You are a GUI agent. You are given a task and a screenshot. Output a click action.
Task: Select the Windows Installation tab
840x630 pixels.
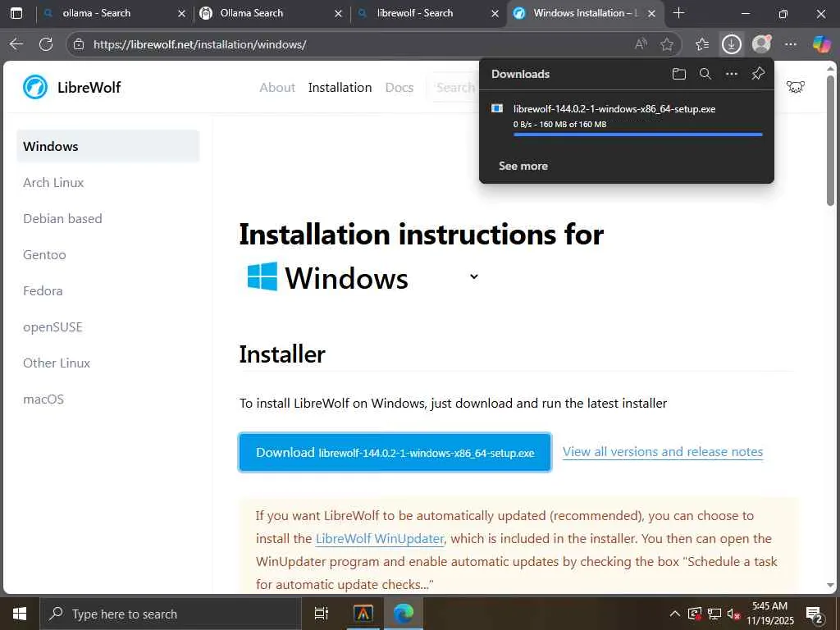coord(586,13)
